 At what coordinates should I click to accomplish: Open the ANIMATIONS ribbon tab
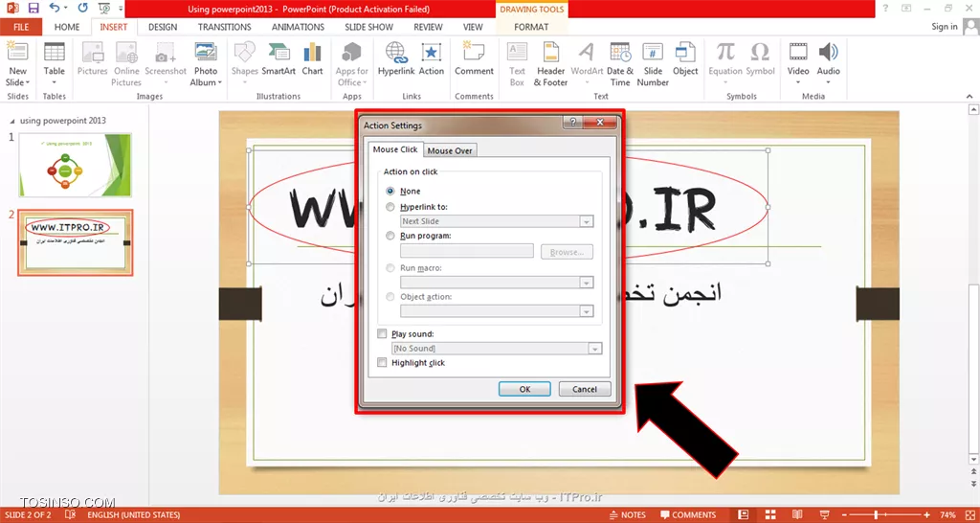(299, 27)
